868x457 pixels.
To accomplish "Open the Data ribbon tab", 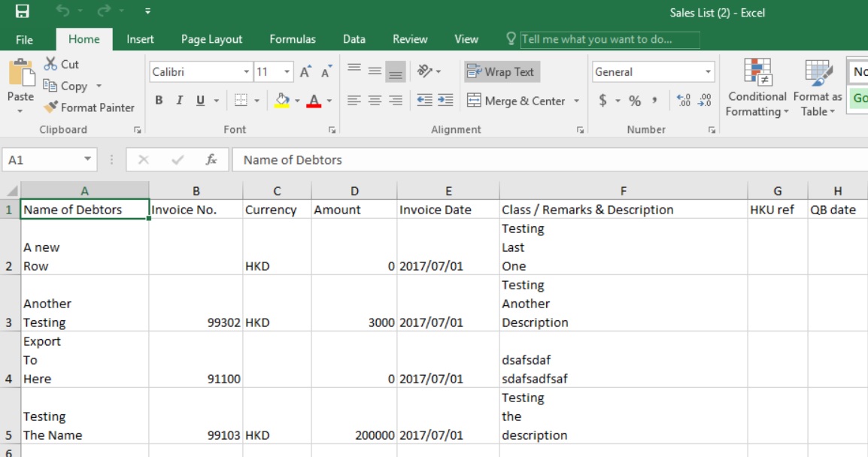I will [x=354, y=39].
